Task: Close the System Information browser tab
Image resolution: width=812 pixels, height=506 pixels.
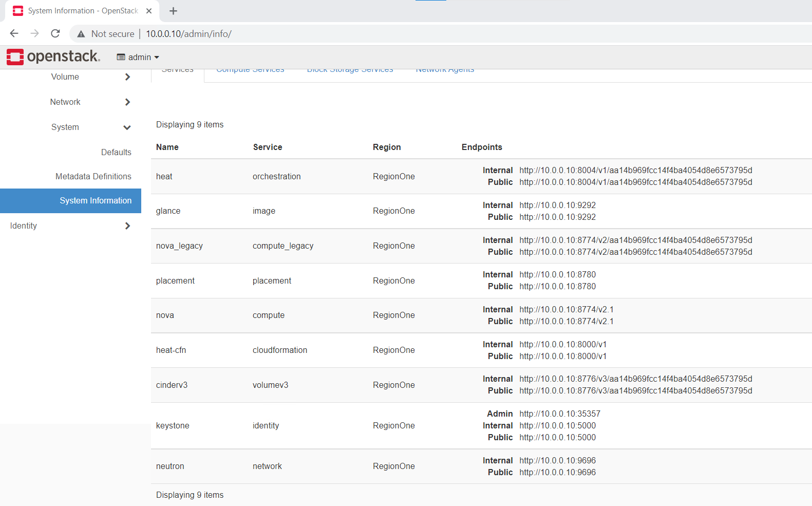Action: [149, 11]
